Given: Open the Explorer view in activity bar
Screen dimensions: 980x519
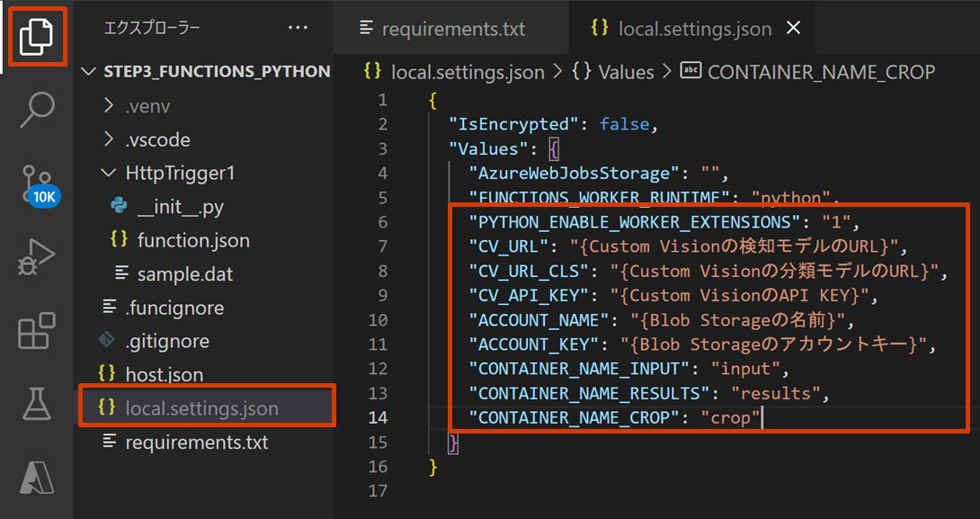Looking at the screenshot, I should 37,36.
